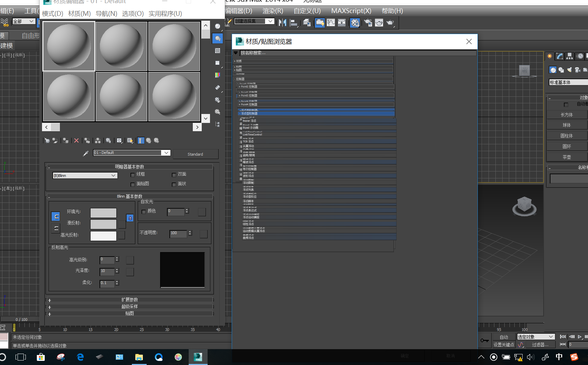This screenshot has height=365, width=588.
Task: Click the 圆柱体 (Cylinder) button
Action: [567, 136]
